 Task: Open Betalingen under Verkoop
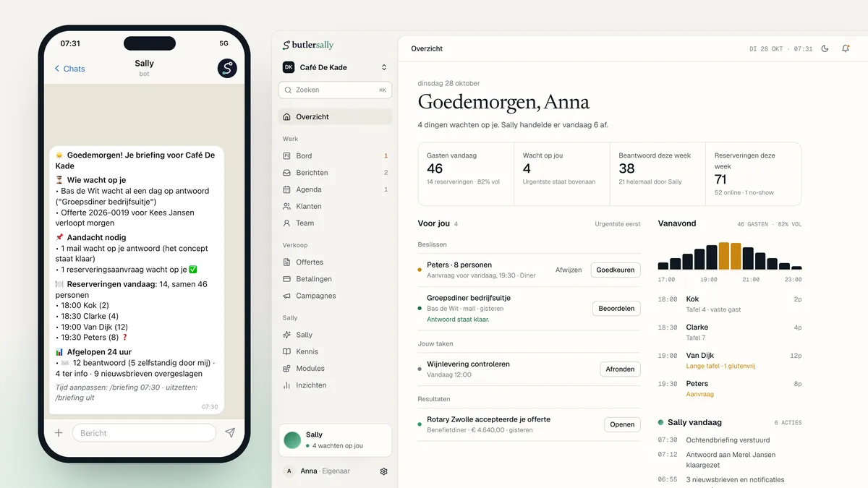pos(335,279)
